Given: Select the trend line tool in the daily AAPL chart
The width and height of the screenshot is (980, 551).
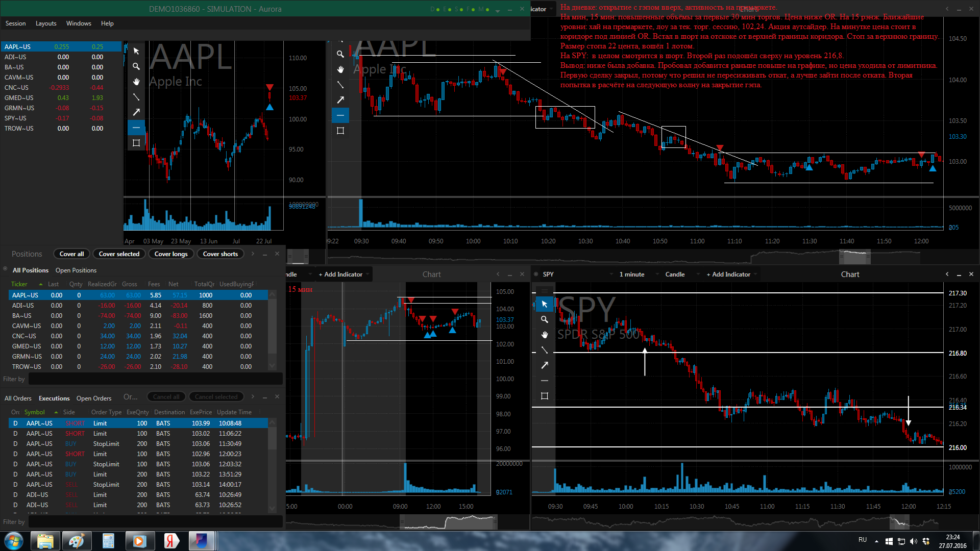Looking at the screenshot, I should pyautogui.click(x=136, y=97).
